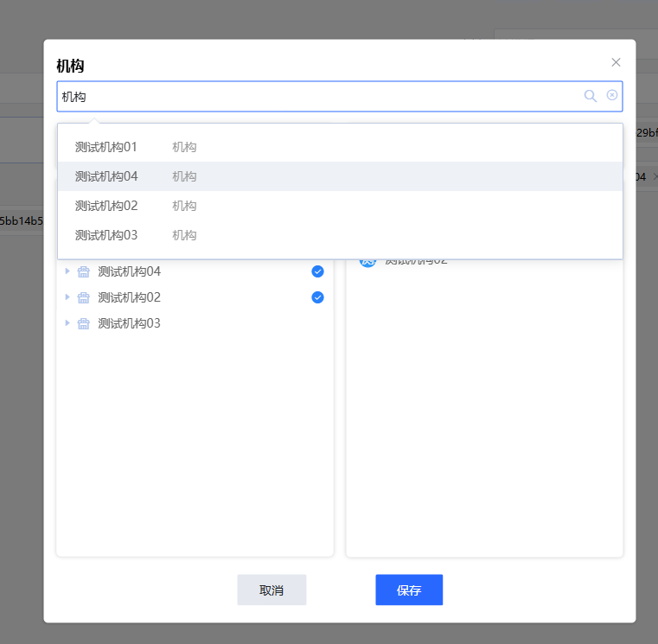
Task: Choose 测试机构01 from the search suggestions
Action: click(106, 147)
